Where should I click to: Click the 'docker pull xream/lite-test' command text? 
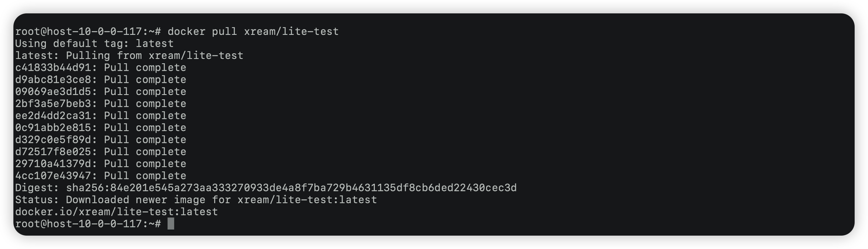(253, 32)
